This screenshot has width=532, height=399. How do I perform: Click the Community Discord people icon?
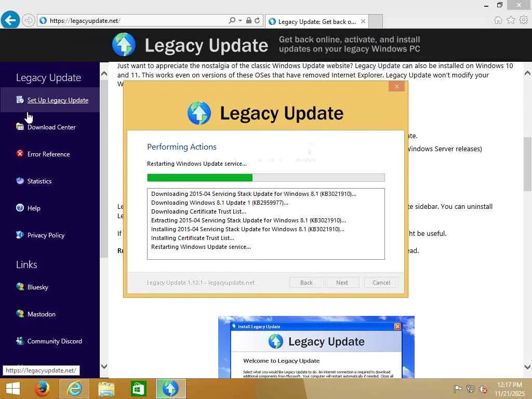20,341
